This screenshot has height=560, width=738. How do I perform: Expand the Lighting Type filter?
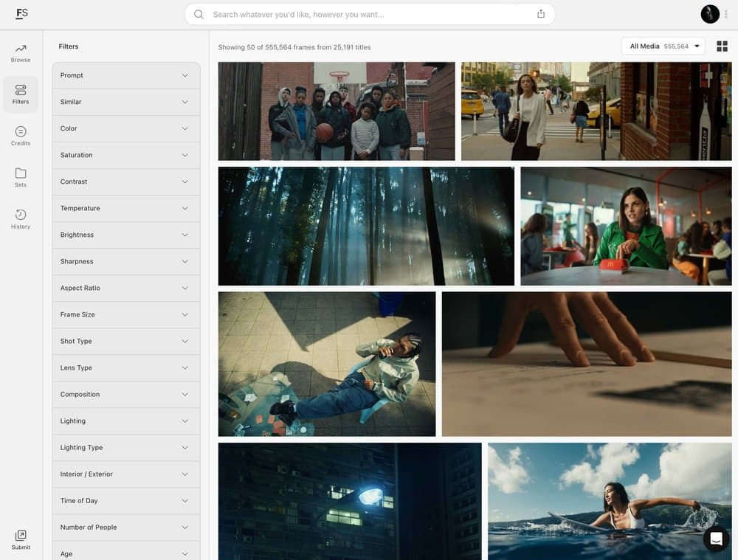pos(125,447)
